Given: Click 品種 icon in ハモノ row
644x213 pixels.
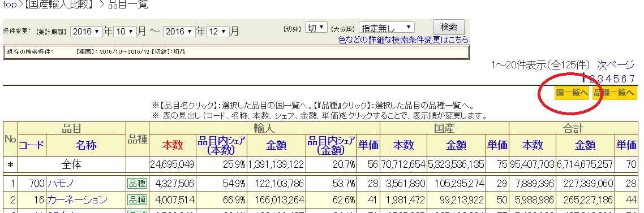Looking at the screenshot, I should pos(137,184).
